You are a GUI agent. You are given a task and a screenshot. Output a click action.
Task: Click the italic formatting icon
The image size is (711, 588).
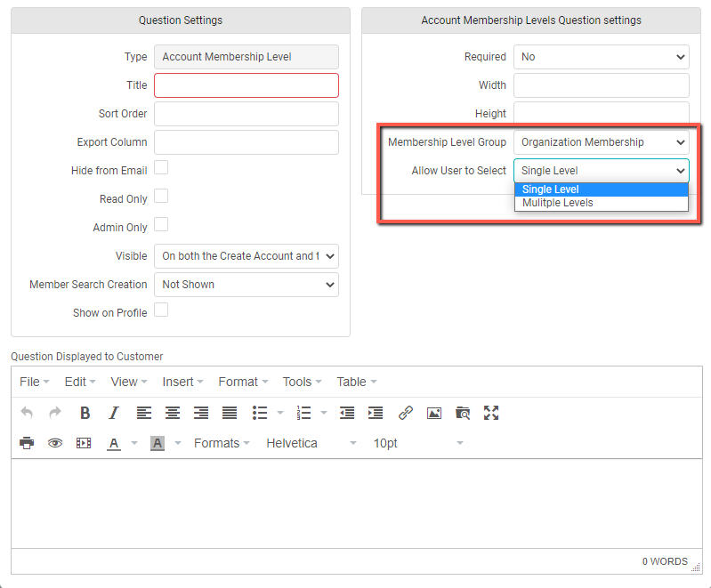tap(113, 413)
